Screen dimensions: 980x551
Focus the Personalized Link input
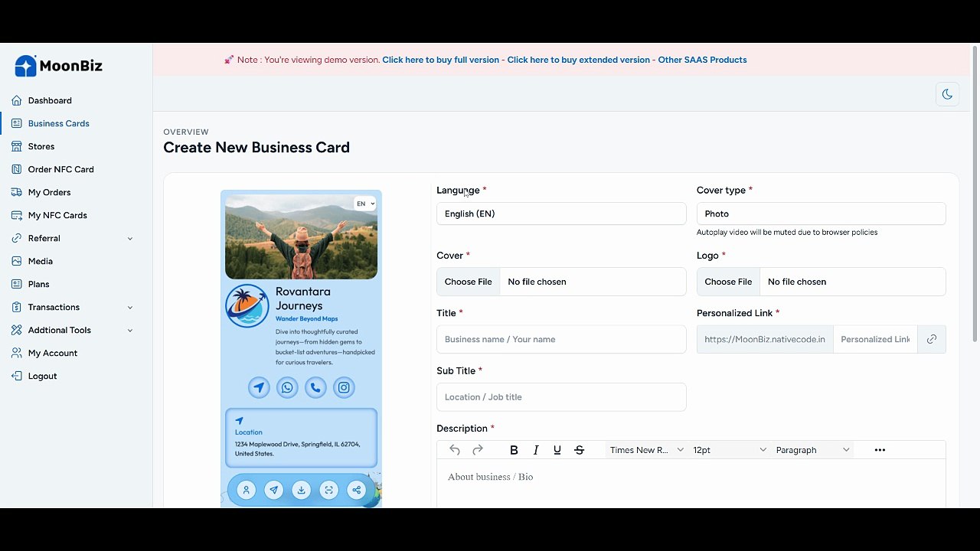coord(875,339)
